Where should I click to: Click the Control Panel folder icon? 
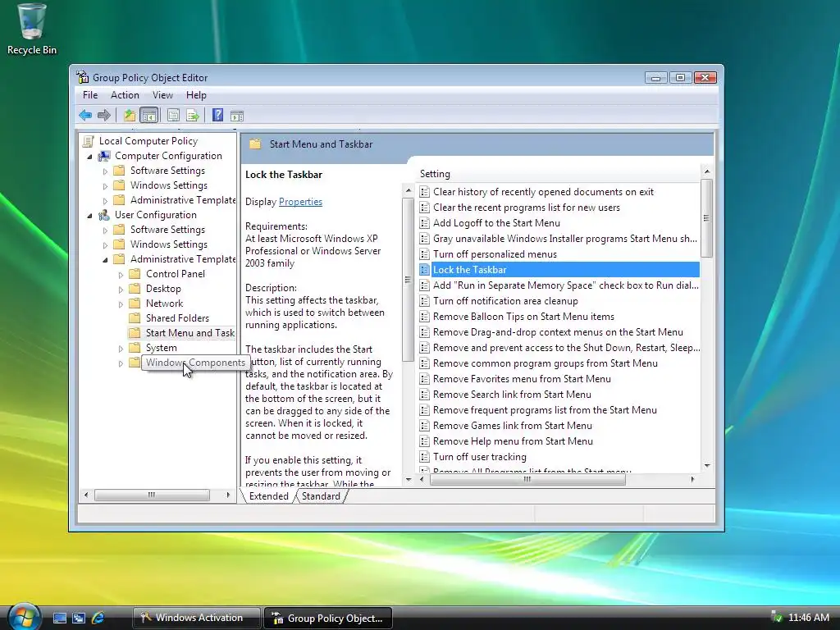tap(135, 274)
